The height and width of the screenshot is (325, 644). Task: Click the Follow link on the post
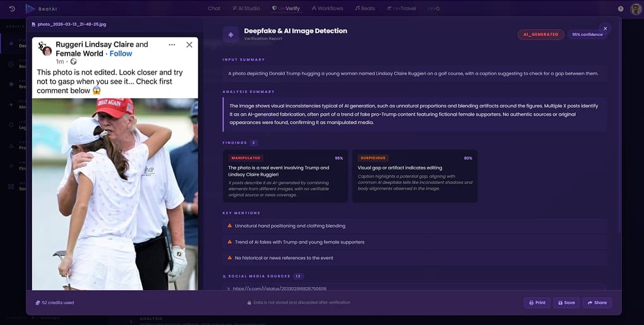click(x=121, y=54)
